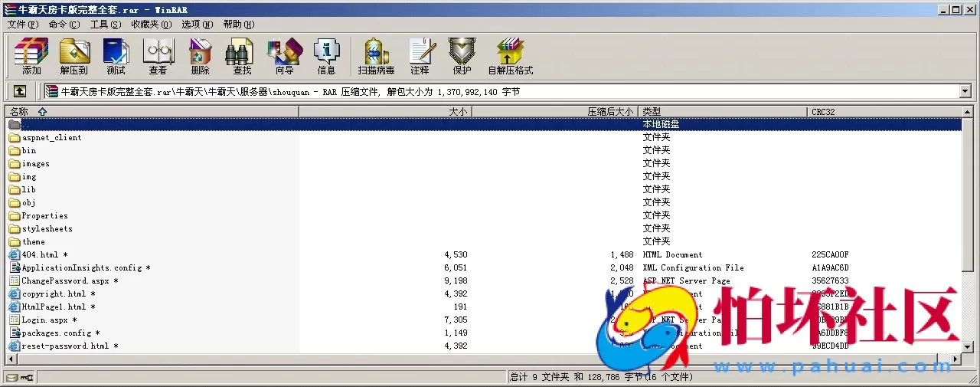This screenshot has height=387, width=980.
Task: Click size value 9,198 for ChangePassword.aspx
Action: point(456,280)
